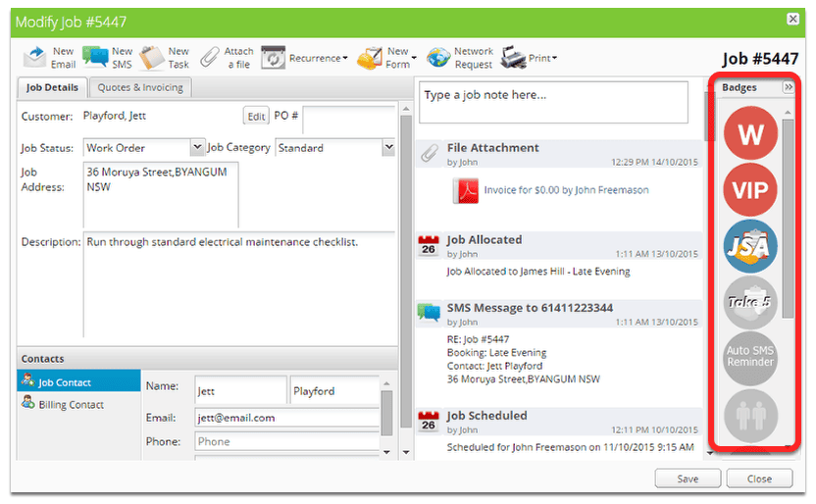816x504 pixels.
Task: Click the Close button
Action: coord(759,479)
